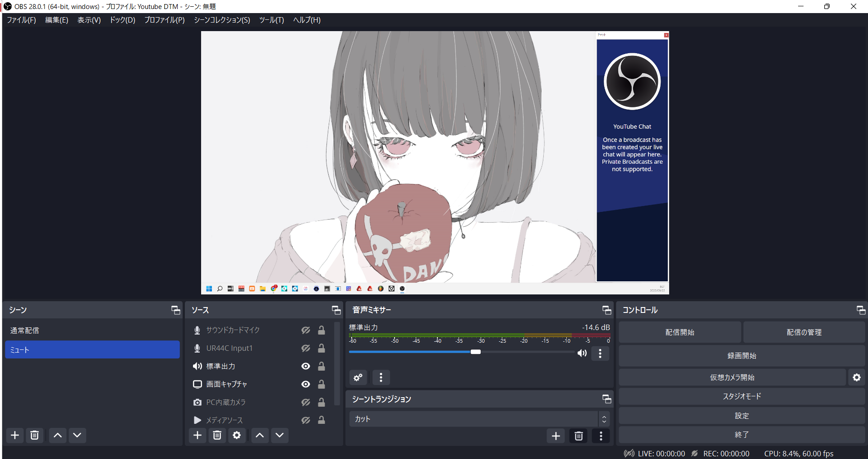
Task: Add a new scene with plus icon
Action: click(15, 435)
